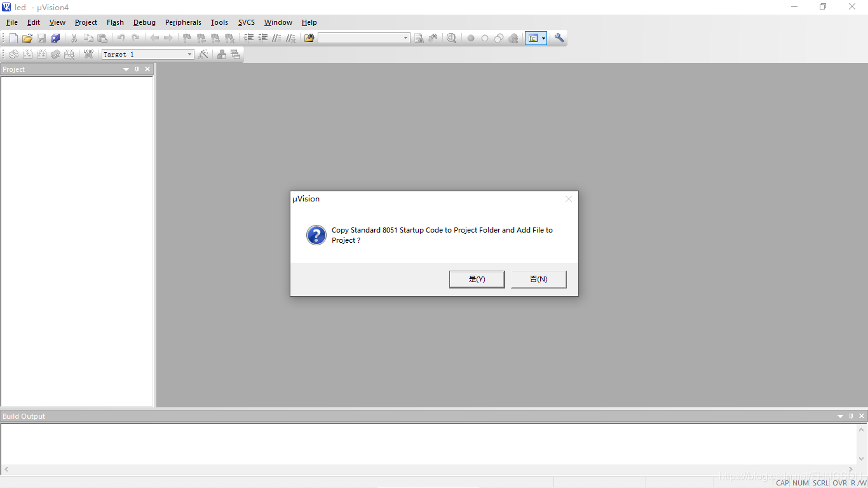Open the window layout icon's dropdown arrow
Image resolution: width=868 pixels, height=488 pixels.
point(544,38)
